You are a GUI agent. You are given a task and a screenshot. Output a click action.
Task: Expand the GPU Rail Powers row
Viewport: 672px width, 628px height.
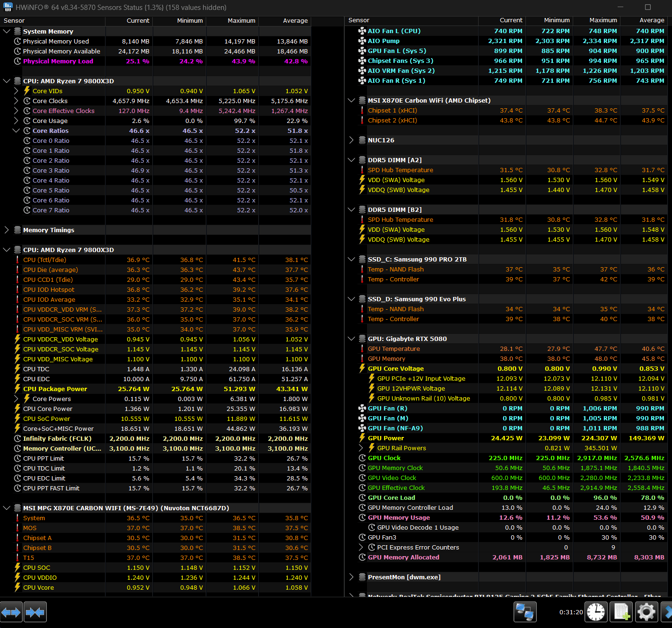[x=361, y=448]
